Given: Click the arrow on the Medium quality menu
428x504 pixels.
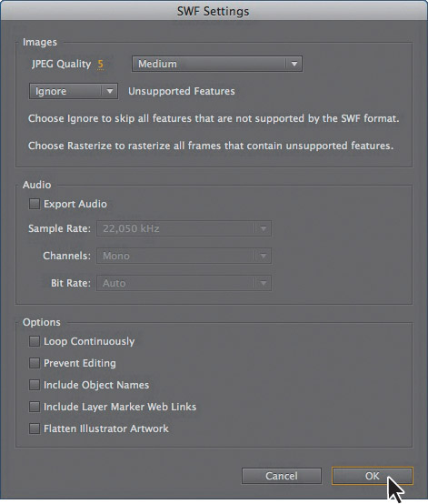Looking at the screenshot, I should point(294,64).
